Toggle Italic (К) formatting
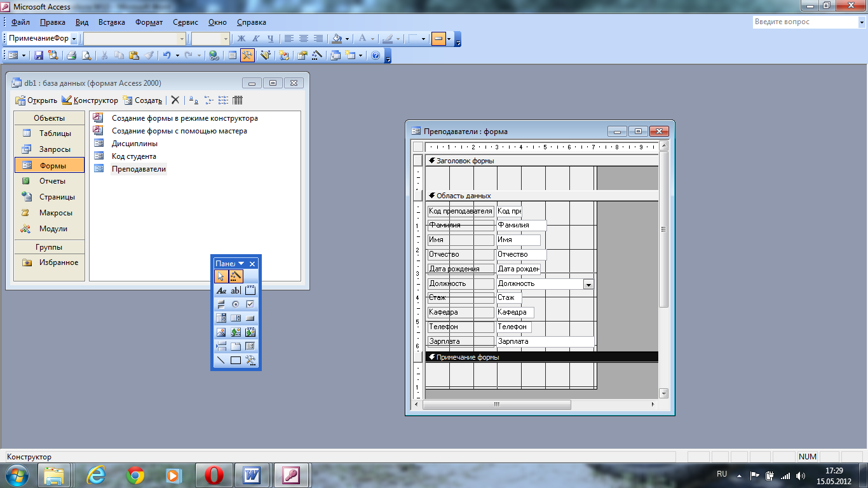This screenshot has height=488, width=868. pos(256,39)
